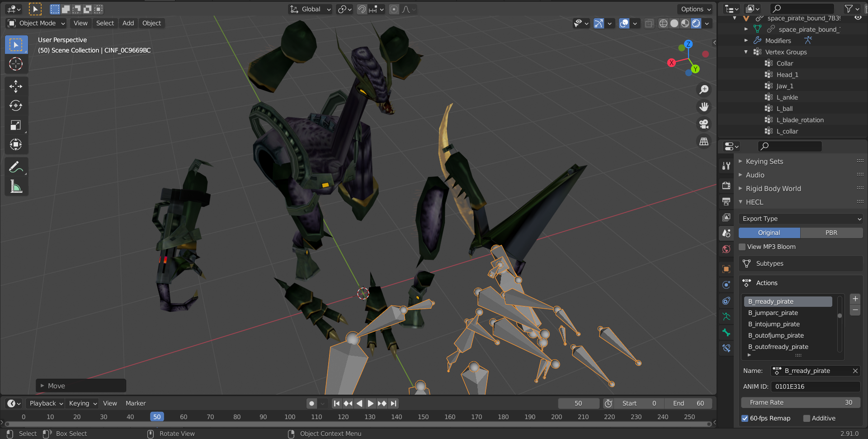Open the Tool properties tab

coord(726,166)
